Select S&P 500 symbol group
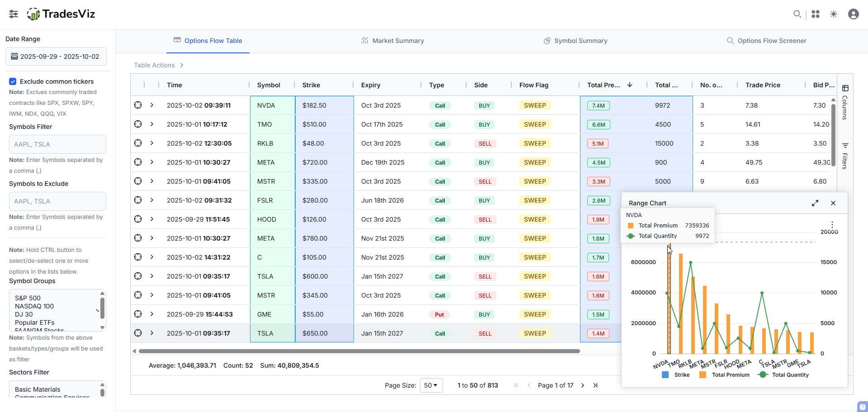 point(28,298)
